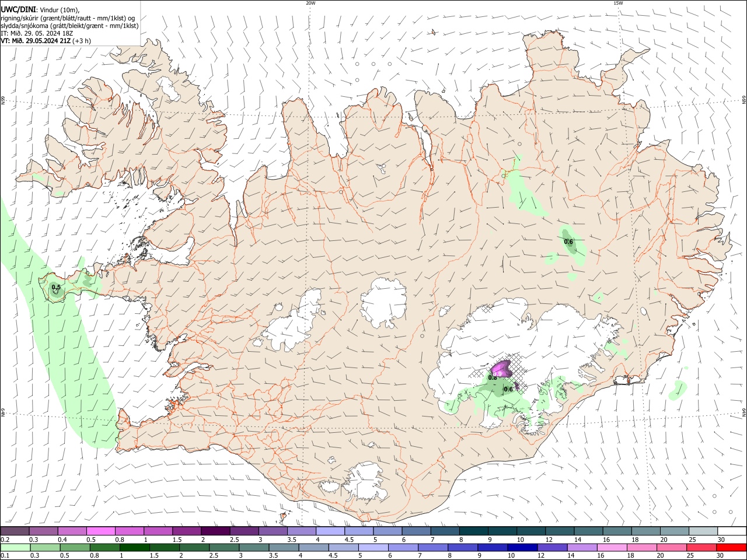Click the 0.8 value beside the purple snow patch
Screen dimensions: 747x560
coord(493,377)
